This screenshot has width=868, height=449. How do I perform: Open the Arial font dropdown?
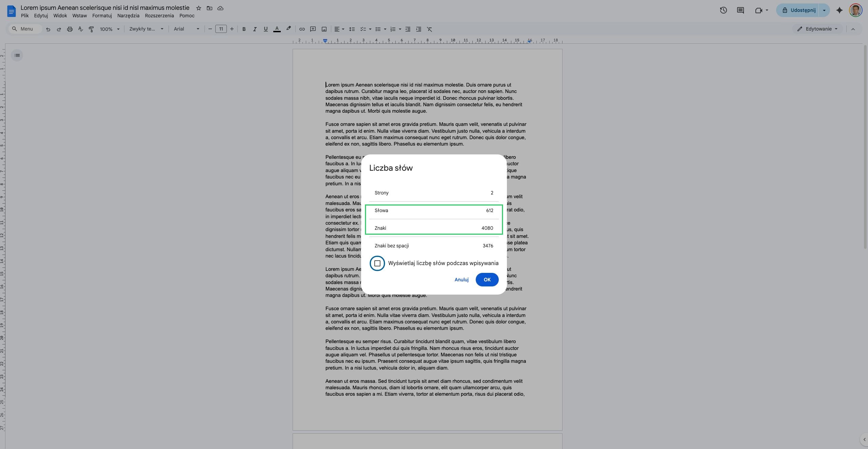pyautogui.click(x=186, y=29)
